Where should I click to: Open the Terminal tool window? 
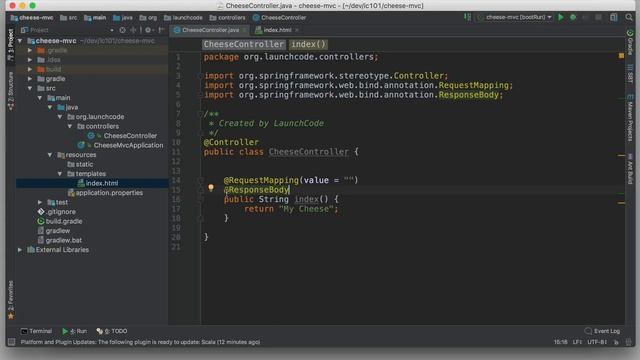pyautogui.click(x=36, y=331)
